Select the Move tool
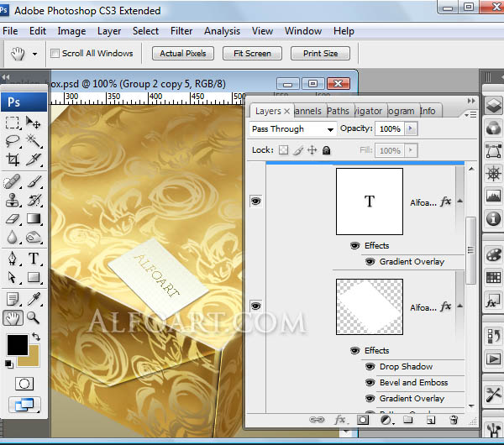 pos(34,123)
